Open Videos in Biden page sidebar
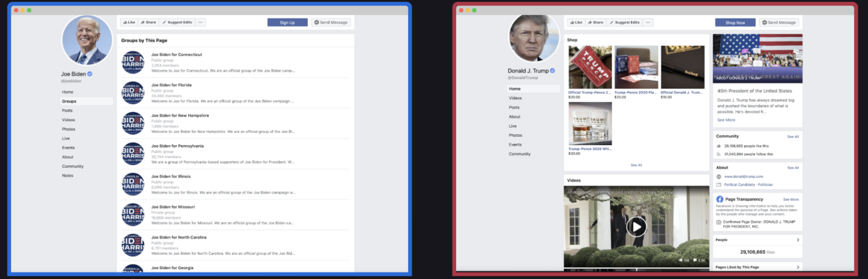868x279 pixels. (x=69, y=120)
